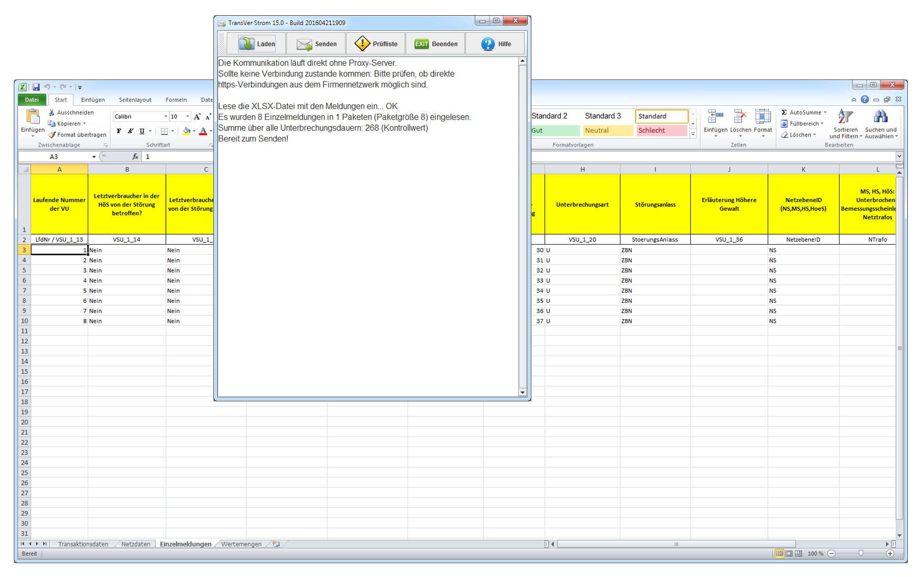Apply the Schlecht cell style
The width and height of the screenshot is (924, 577).
(x=661, y=131)
